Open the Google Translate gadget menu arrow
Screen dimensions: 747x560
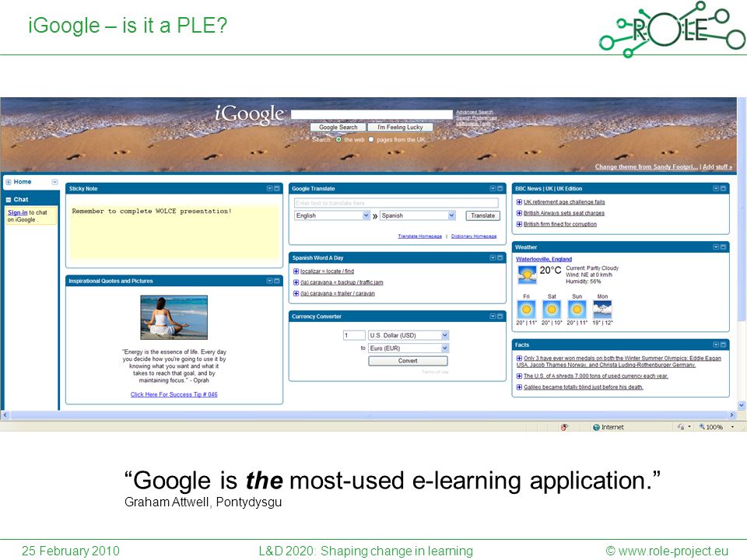[x=493, y=188]
